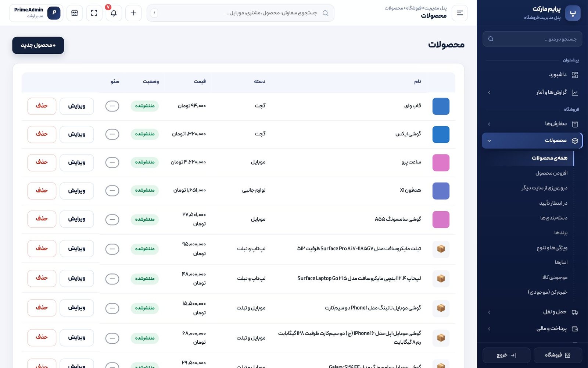Click the خروج logout button
This screenshot has height=368, width=588.
pos(506,355)
